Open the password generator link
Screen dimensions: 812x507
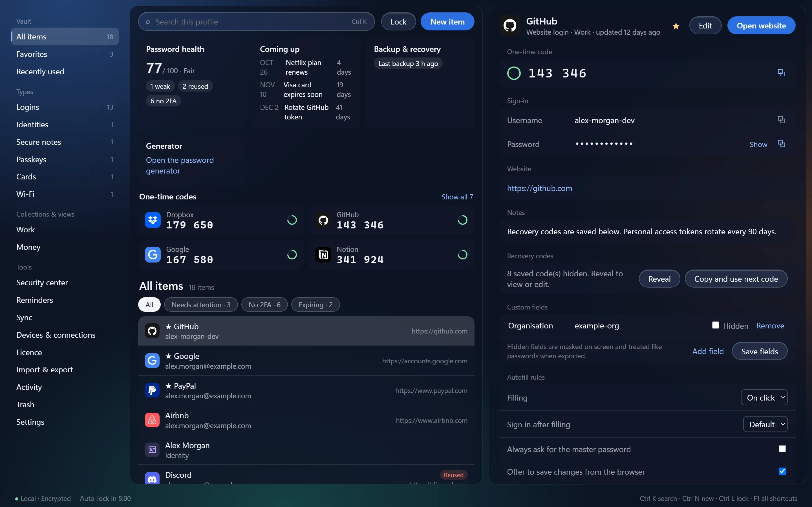coord(180,165)
